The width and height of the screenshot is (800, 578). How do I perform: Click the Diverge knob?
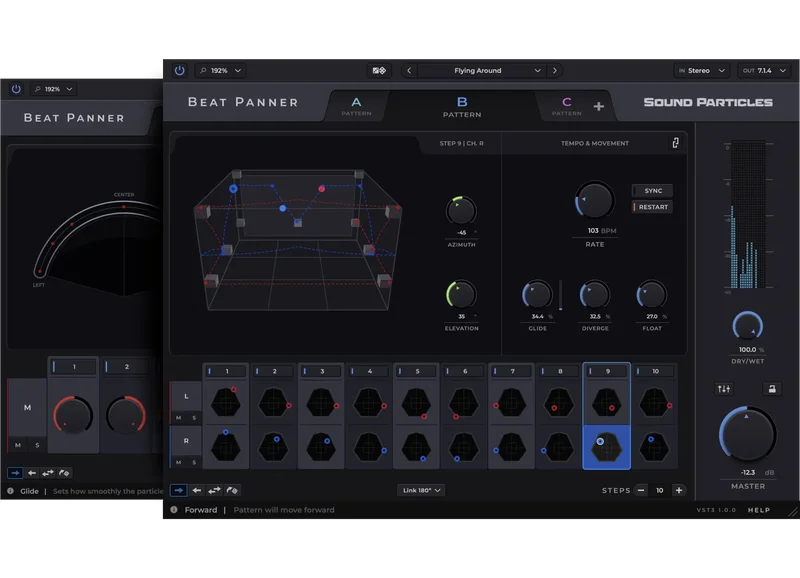click(595, 295)
